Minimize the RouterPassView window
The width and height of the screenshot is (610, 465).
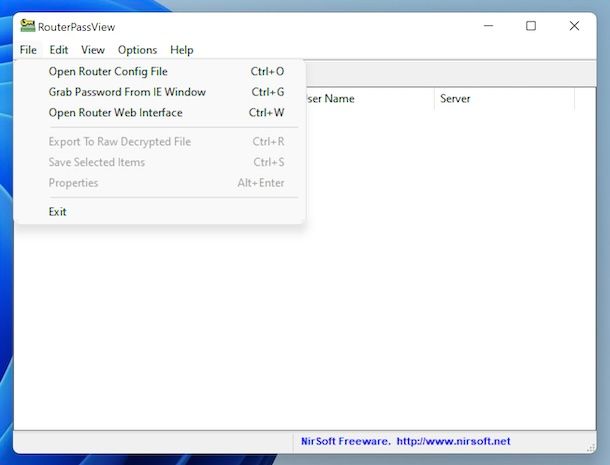pos(489,26)
